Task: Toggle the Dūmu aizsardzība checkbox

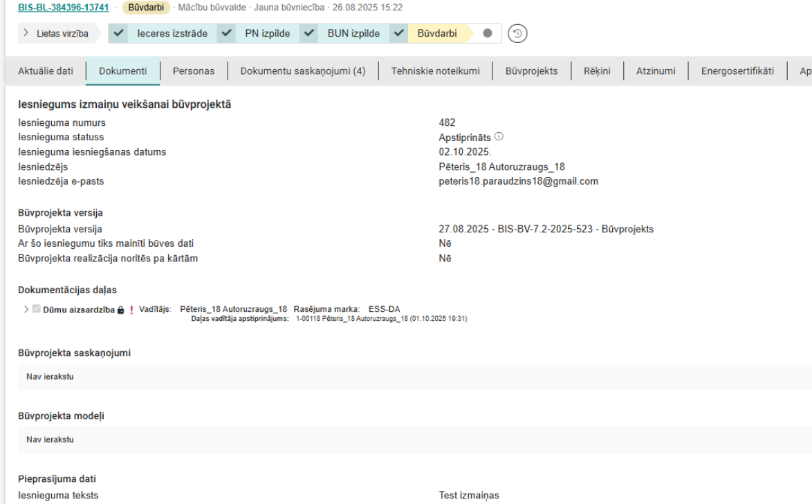Action: 37,309
